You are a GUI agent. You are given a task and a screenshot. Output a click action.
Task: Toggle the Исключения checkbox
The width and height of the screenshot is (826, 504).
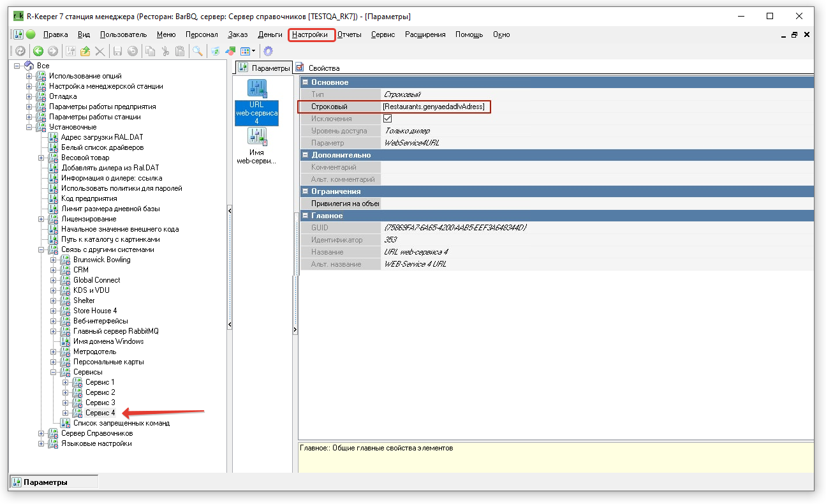pos(387,119)
